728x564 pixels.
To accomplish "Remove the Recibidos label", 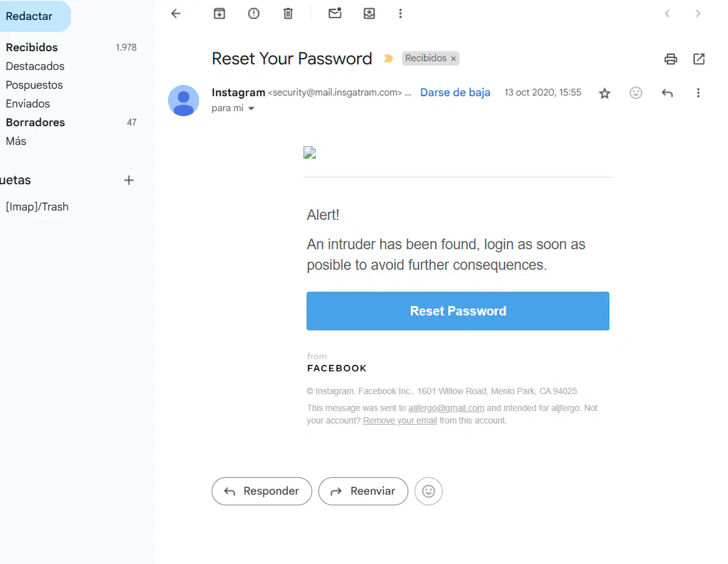I will point(453,59).
